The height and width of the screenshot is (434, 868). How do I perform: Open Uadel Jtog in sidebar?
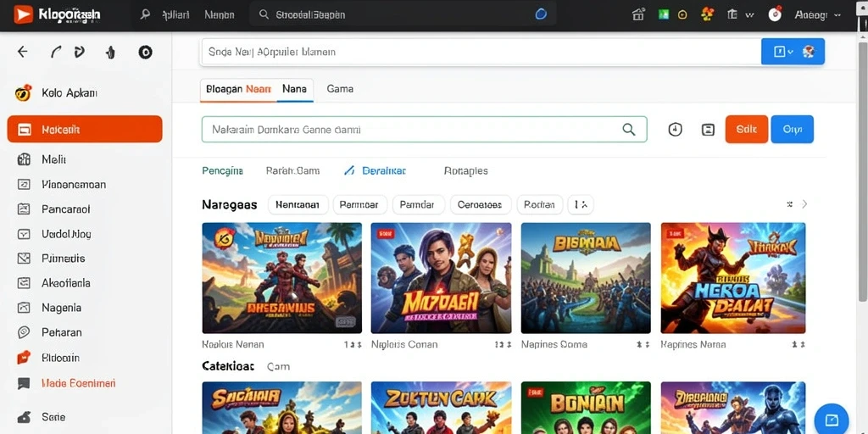coord(54,234)
